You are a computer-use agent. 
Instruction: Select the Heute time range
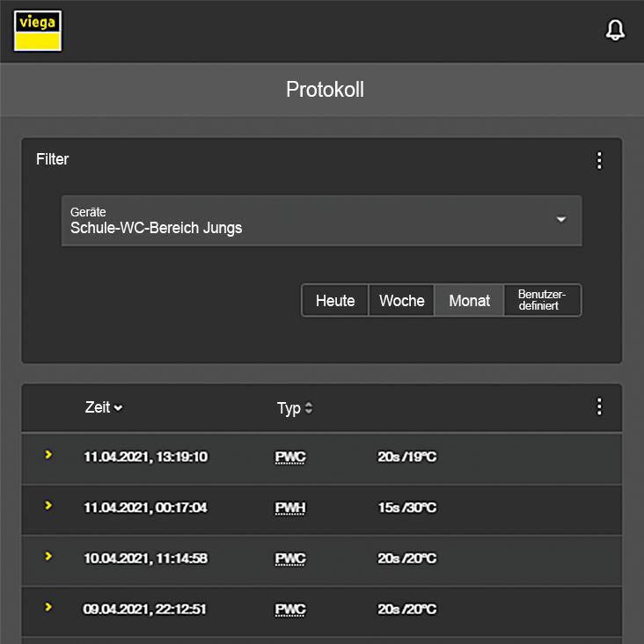coord(335,301)
